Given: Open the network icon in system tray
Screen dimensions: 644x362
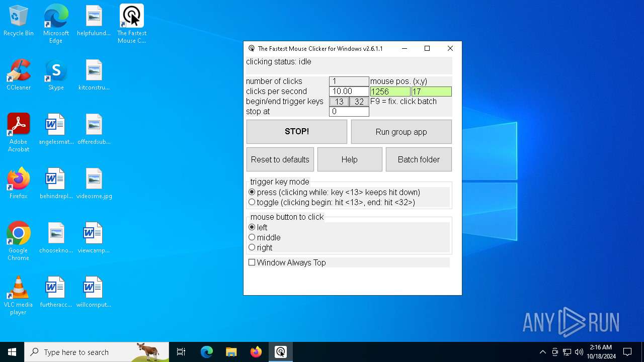Looking at the screenshot, I should 567,352.
